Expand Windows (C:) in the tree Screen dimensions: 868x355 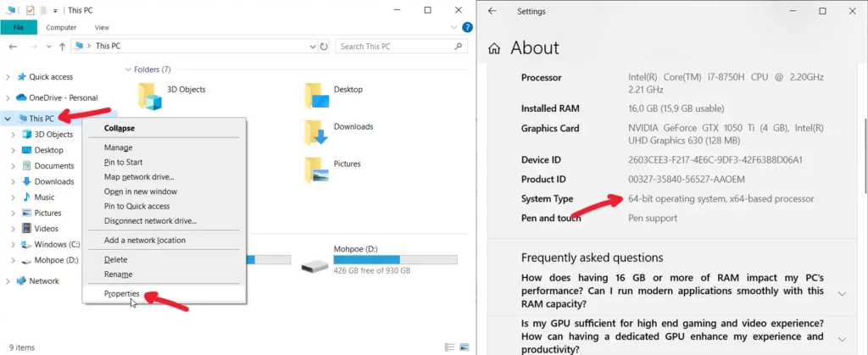[x=14, y=244]
